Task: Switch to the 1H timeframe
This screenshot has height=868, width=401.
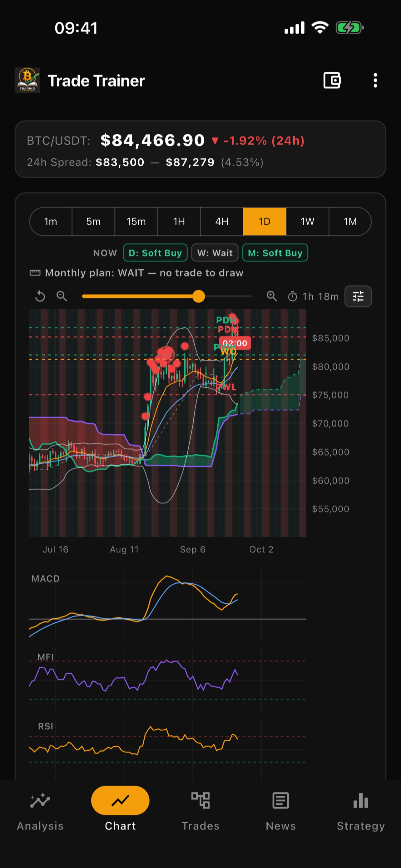Action: pyautogui.click(x=179, y=222)
